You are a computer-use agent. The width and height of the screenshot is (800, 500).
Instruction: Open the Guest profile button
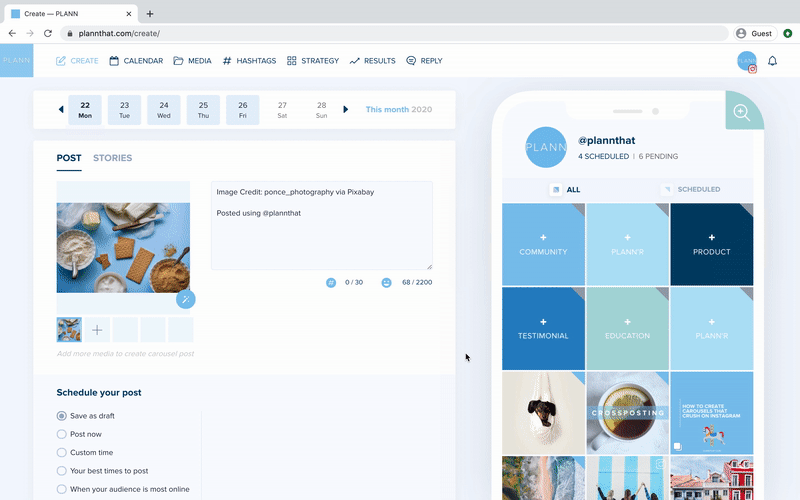pos(756,33)
